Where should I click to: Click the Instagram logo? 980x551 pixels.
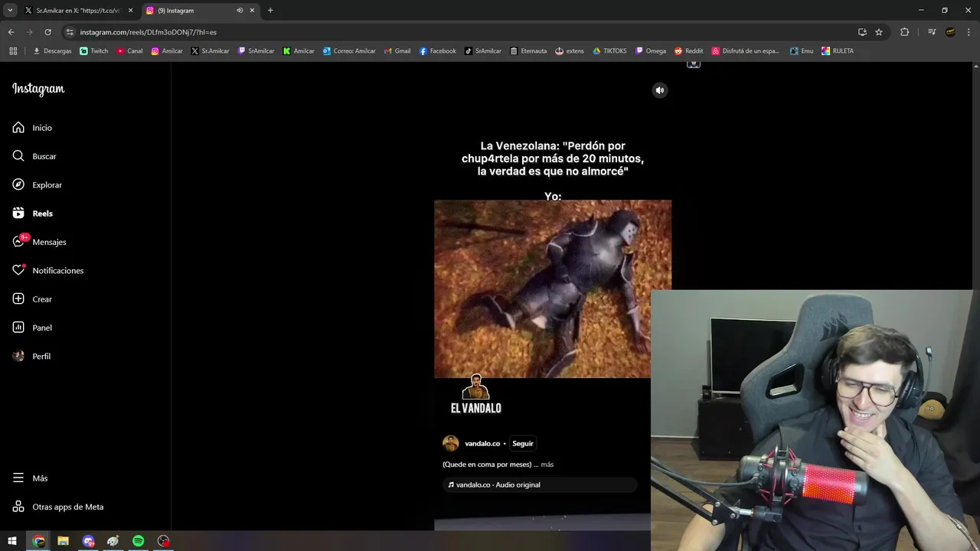click(38, 89)
